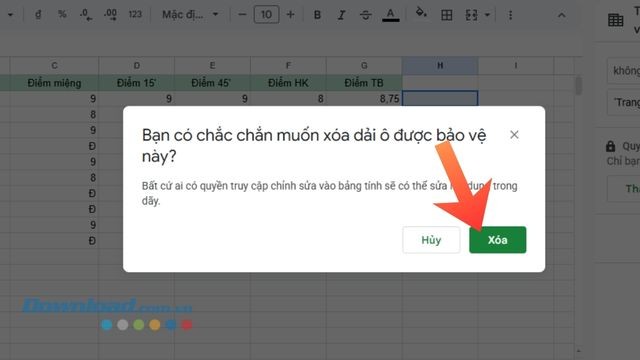Click the 'Trang range field in side panel
Image resolution: width=640 pixels, height=360 pixels.
point(624,102)
